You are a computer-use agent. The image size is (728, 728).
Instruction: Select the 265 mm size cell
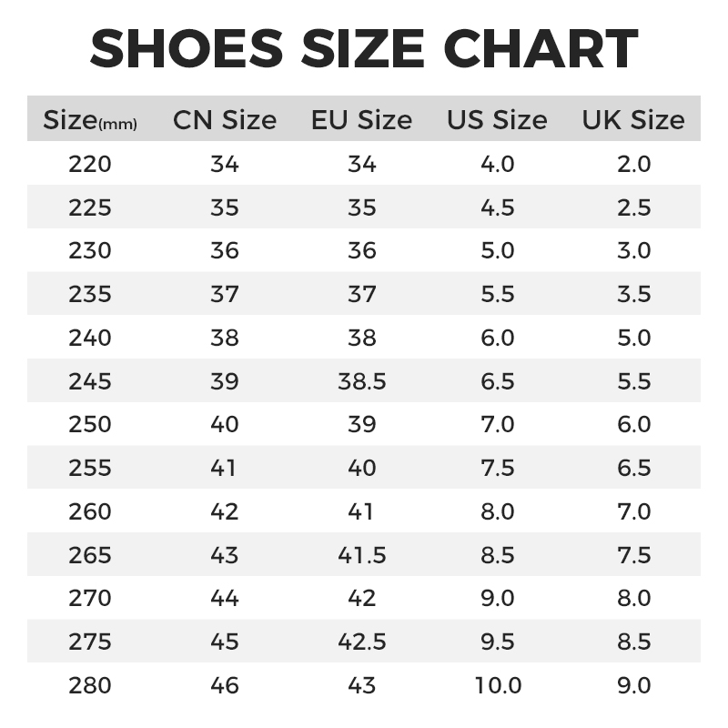coord(90,555)
